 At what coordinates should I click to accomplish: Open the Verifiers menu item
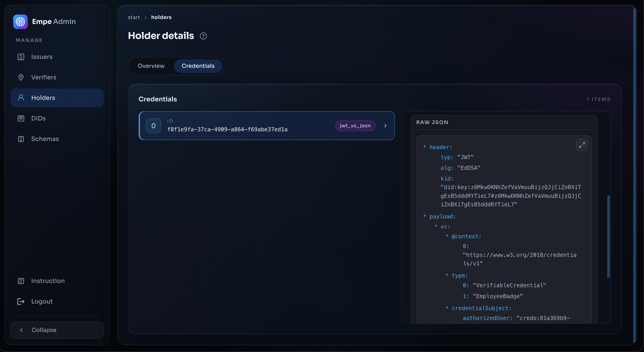click(57, 77)
